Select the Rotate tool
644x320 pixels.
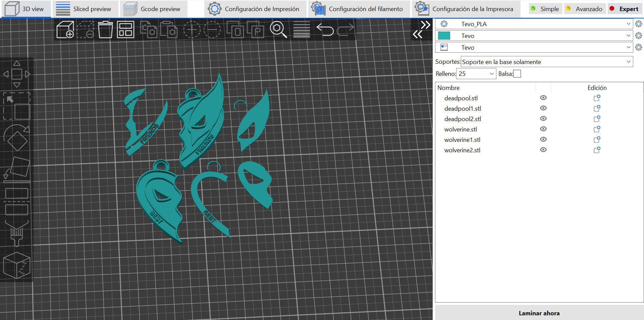[x=16, y=138]
